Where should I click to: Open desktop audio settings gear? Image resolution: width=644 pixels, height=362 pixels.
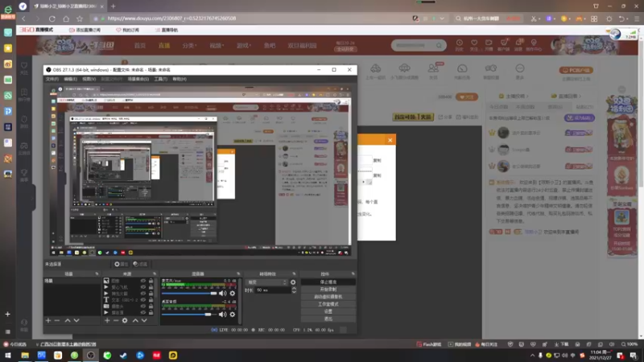point(233,315)
